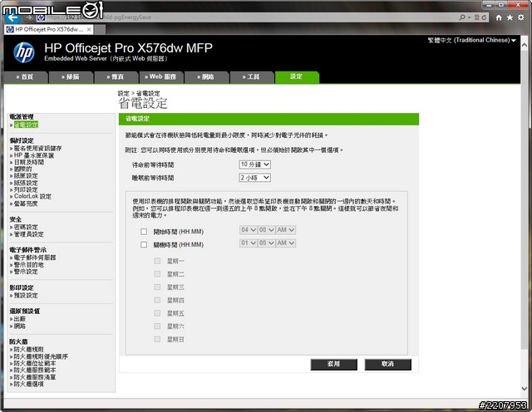Image resolution: width=532 pixels, height=412 pixels.
Task: Switch to the 掃描 tab
Action: pos(71,77)
